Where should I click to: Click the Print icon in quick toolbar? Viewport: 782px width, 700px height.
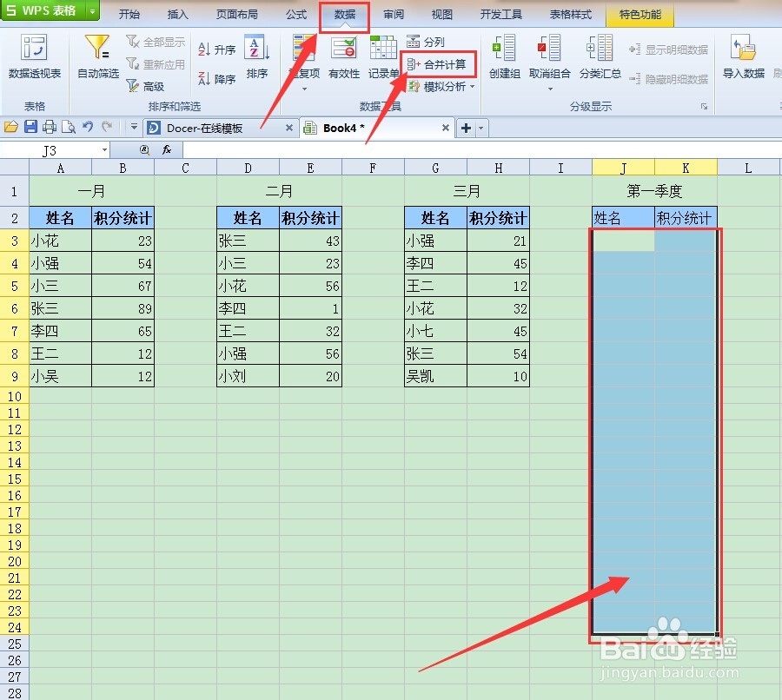(x=50, y=127)
